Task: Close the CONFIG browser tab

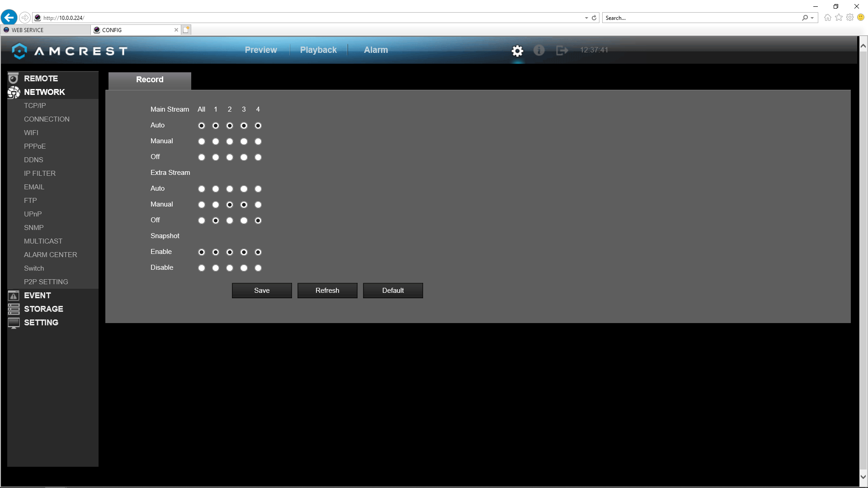Action: (176, 30)
